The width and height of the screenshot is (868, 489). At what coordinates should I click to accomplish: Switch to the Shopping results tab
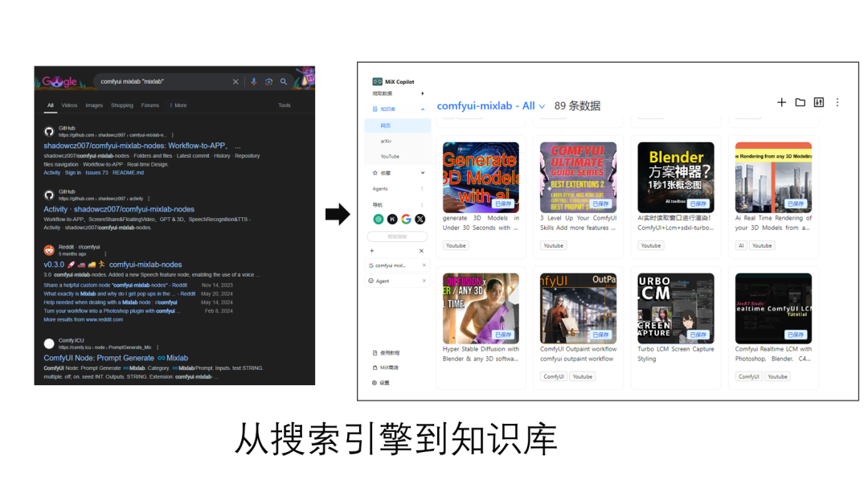(122, 105)
